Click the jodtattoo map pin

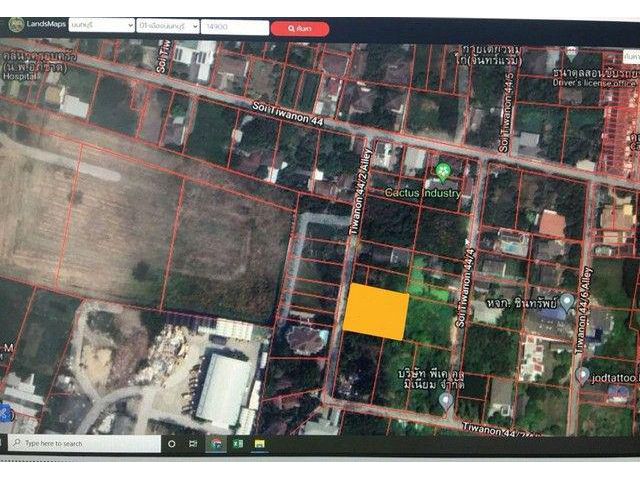click(583, 376)
